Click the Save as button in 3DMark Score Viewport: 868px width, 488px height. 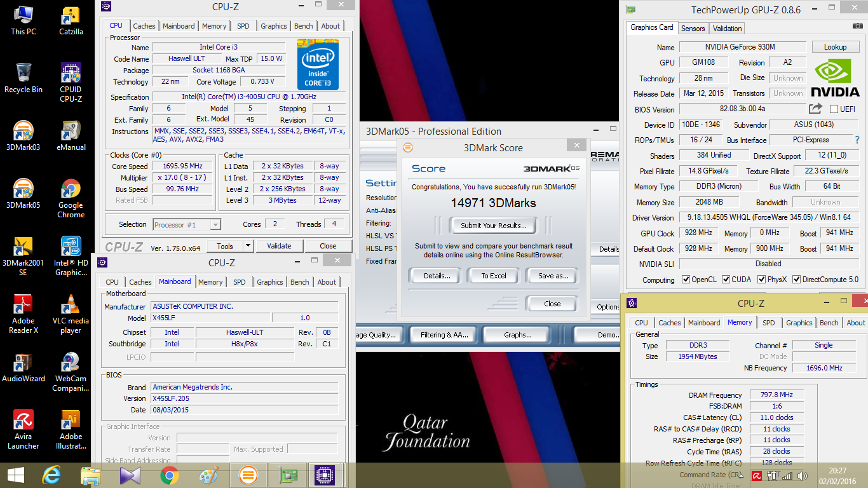[x=553, y=276]
